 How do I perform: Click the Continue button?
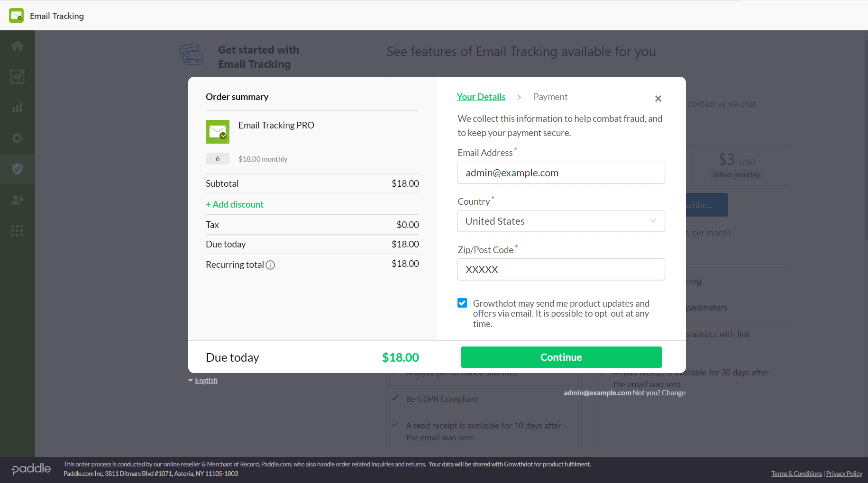[x=561, y=357]
